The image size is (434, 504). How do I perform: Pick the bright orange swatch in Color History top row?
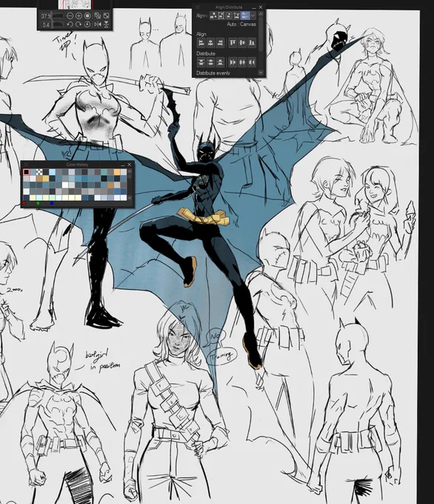coord(117,172)
